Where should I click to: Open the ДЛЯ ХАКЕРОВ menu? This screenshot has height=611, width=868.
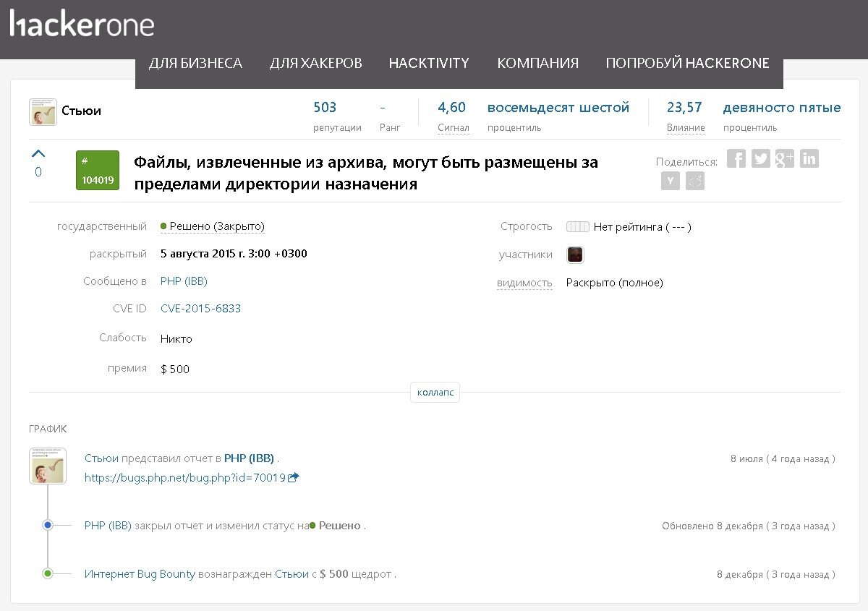(x=315, y=63)
